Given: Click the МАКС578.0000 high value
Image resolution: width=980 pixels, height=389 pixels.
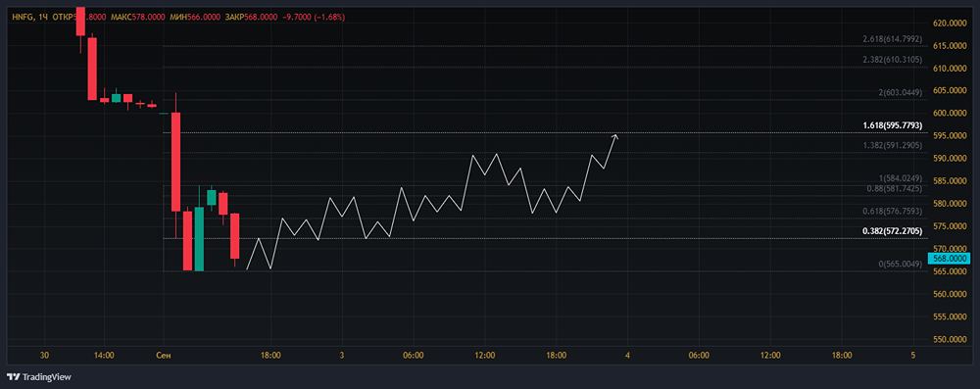Looking at the screenshot, I should click(138, 18).
